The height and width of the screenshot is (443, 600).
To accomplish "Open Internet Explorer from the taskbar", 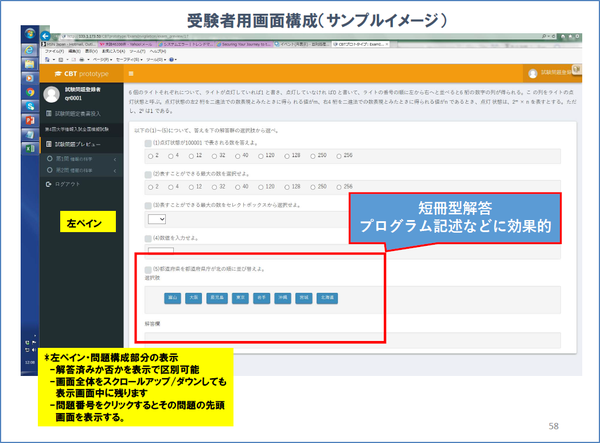I will coord(29,50).
